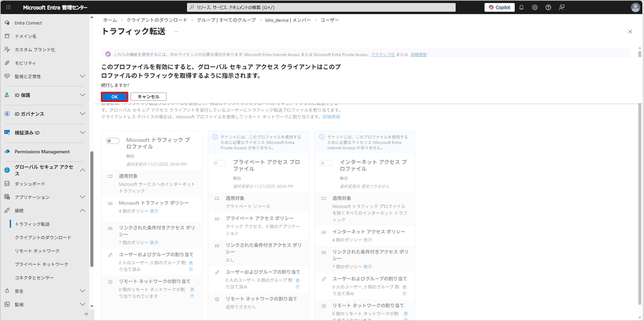Click the account avatar icon
Image resolution: width=644 pixels, height=321 pixels.
tap(635, 7)
